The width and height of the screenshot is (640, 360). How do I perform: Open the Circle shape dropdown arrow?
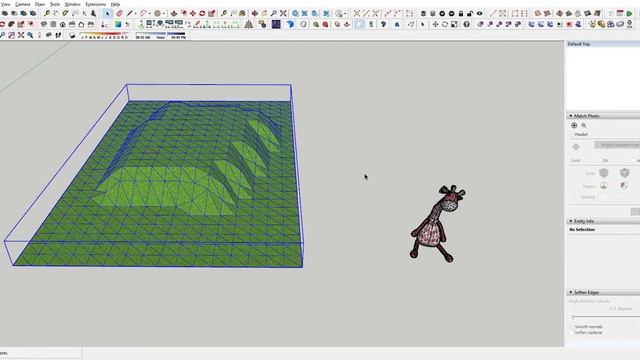click(163, 13)
